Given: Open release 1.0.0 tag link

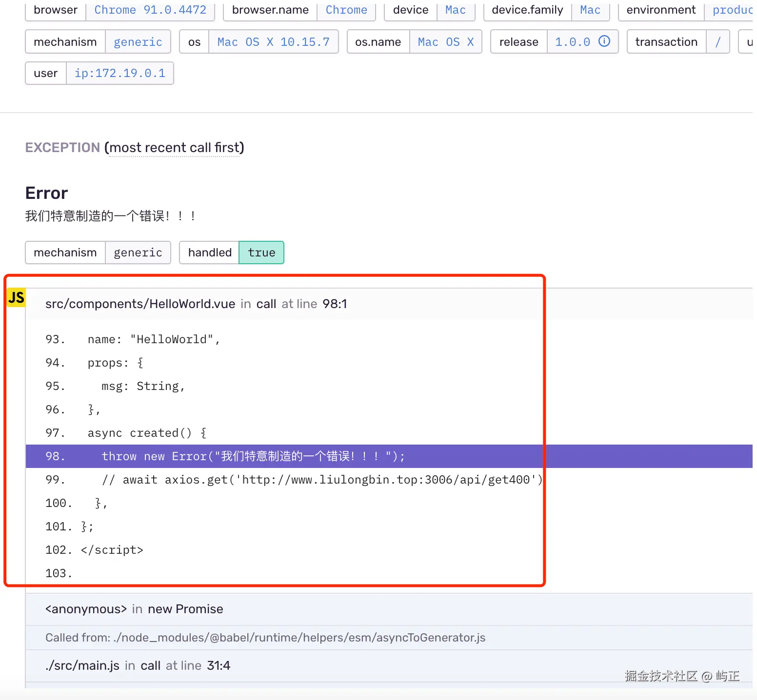Looking at the screenshot, I should (x=573, y=42).
